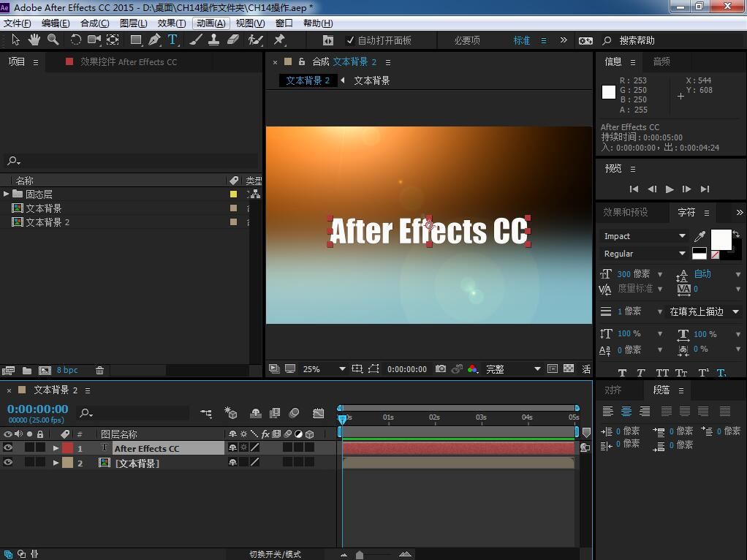Image resolution: width=747 pixels, height=560 pixels.
Task: Open the 完整 resolution dropdown
Action: pos(512,369)
